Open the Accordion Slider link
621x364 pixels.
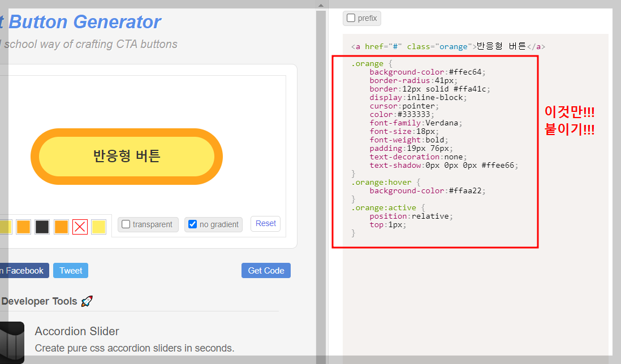(x=77, y=331)
